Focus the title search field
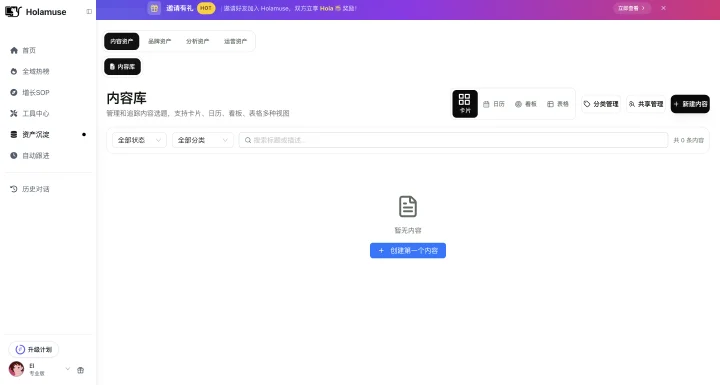The width and height of the screenshot is (720, 385). point(453,140)
